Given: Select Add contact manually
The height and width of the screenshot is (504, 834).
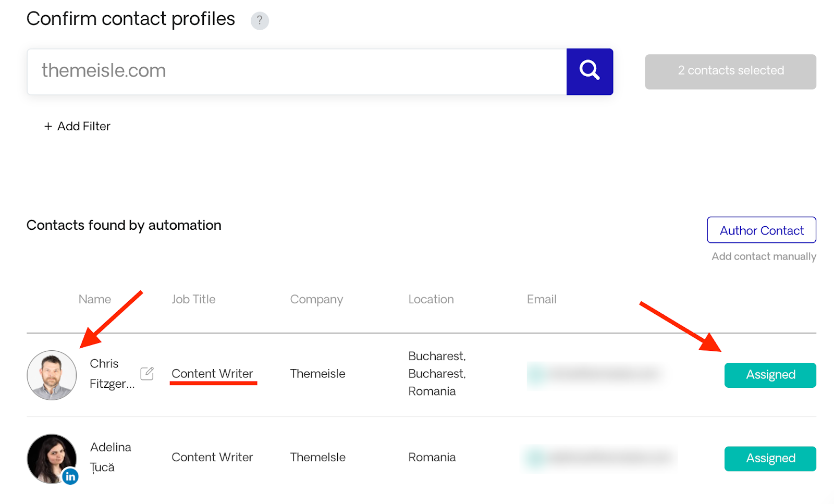Looking at the screenshot, I should 763,256.
